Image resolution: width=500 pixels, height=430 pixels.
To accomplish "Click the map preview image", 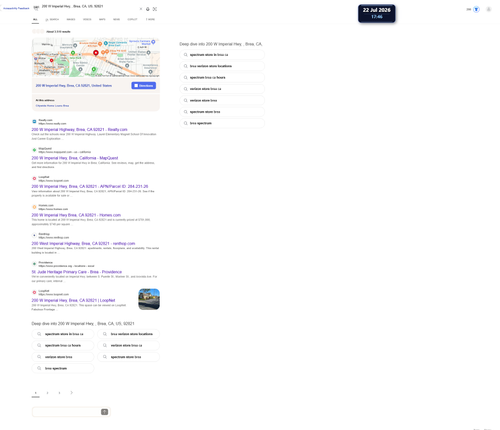I will pos(96,57).
